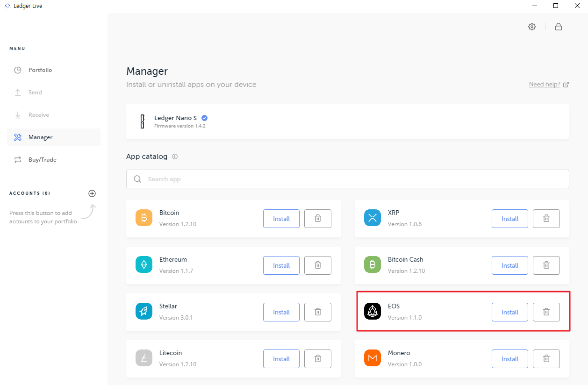
Task: Click the Receive download arrow icon
Action: (18, 115)
